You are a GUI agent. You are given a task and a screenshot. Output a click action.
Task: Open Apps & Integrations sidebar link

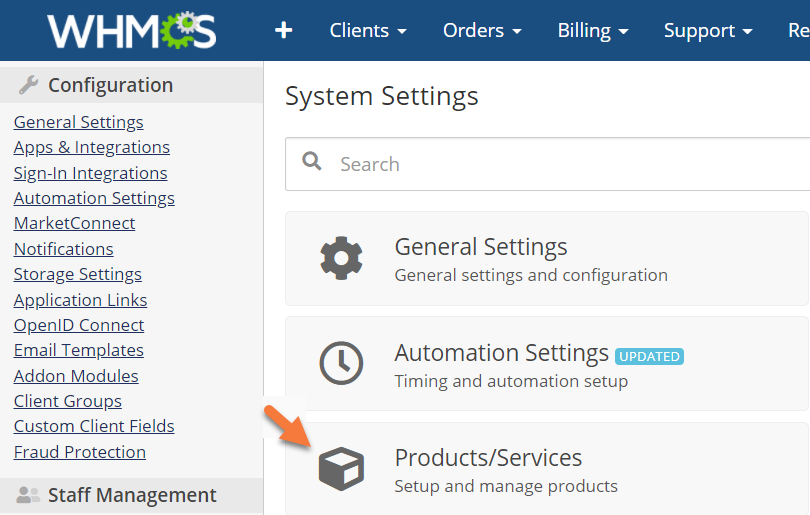(x=92, y=147)
